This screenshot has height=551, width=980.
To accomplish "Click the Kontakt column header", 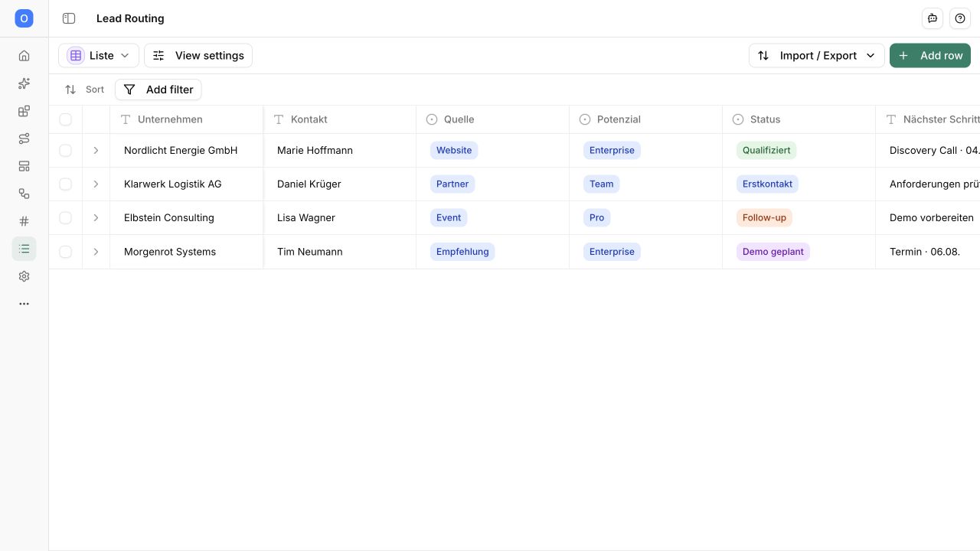I will (x=340, y=119).
